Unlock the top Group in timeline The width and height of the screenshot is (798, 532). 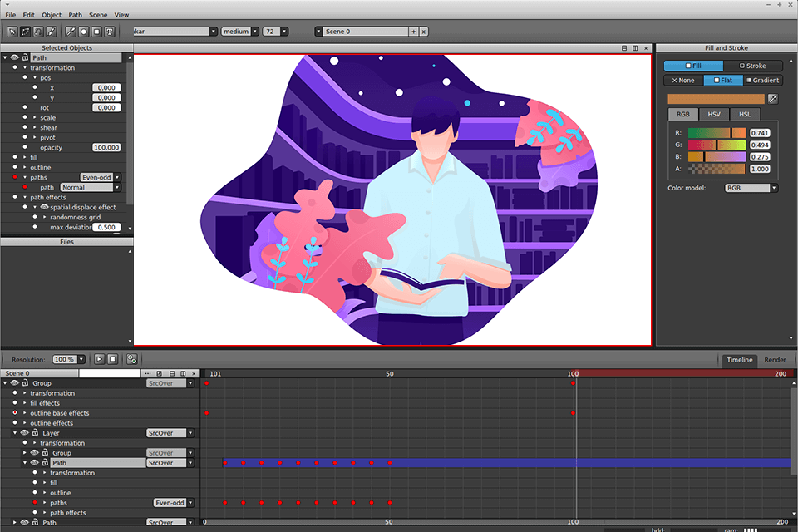(x=25, y=383)
